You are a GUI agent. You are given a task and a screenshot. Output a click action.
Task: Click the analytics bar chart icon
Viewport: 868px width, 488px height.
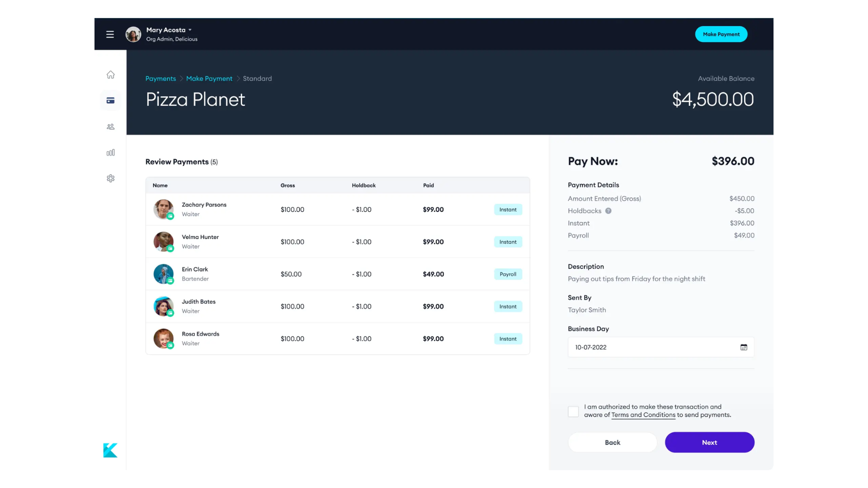(110, 152)
